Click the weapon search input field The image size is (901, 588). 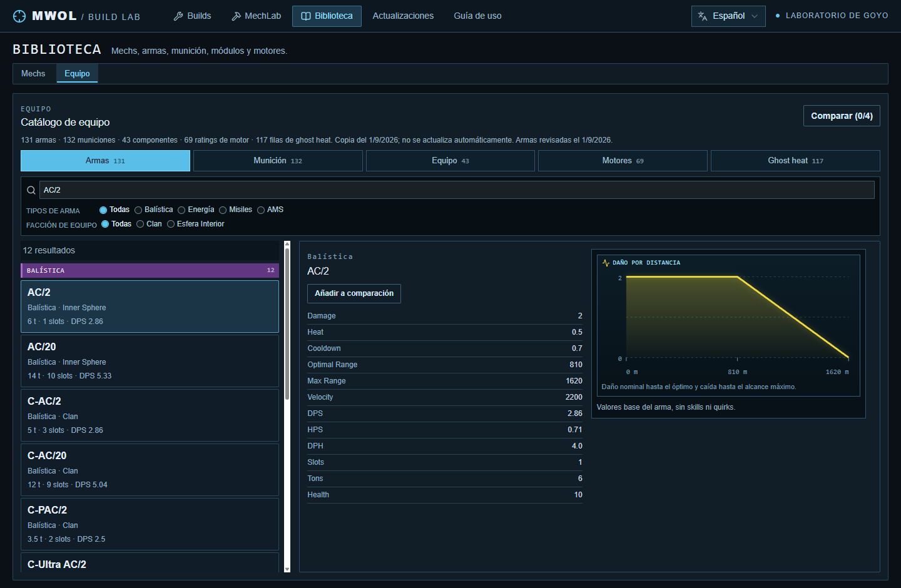[457, 190]
